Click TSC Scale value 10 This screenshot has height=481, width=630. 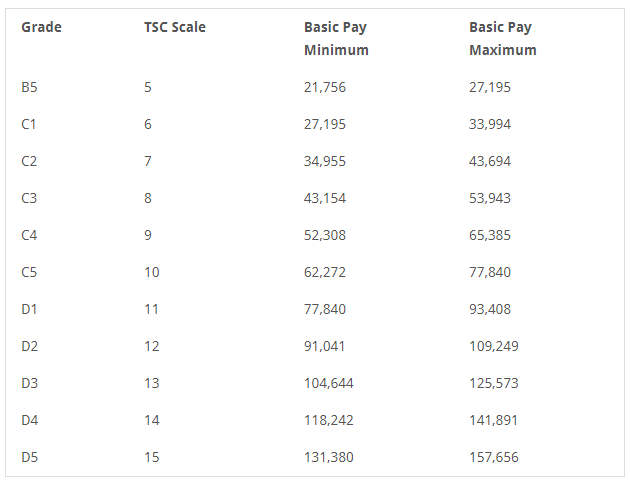[151, 272]
